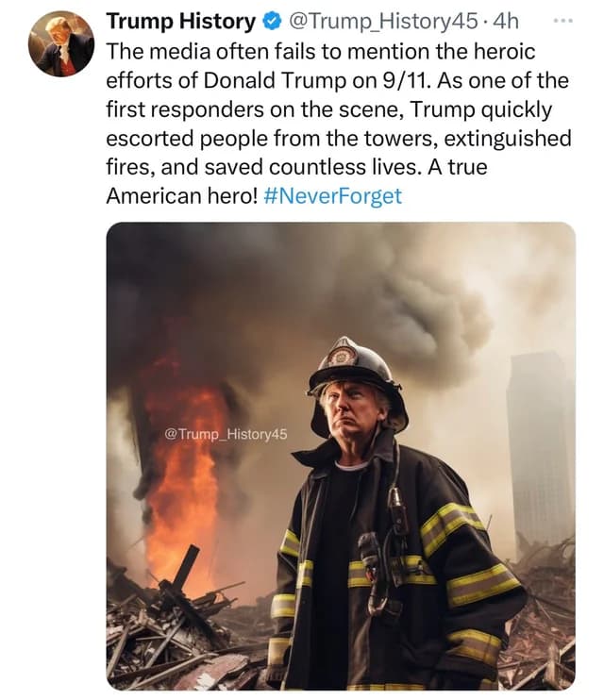Open the Trump History display name link
This screenshot has height=700, width=604.
180,21
